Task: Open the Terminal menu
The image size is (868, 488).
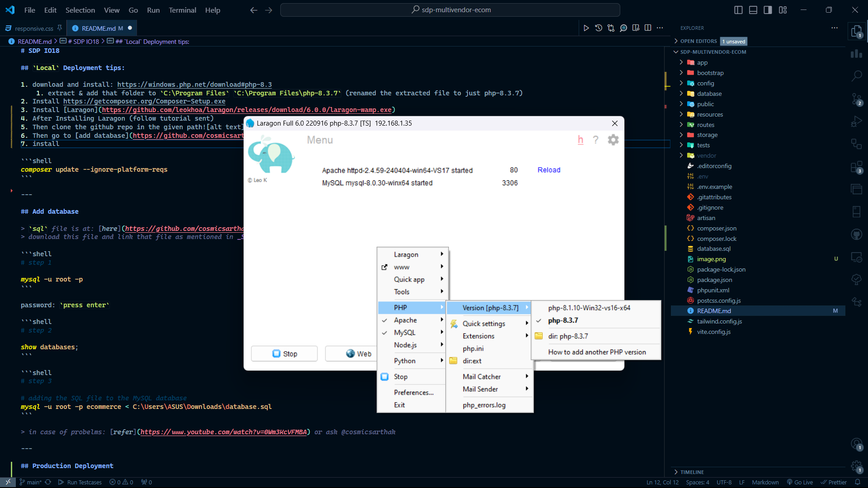Action: click(x=182, y=10)
